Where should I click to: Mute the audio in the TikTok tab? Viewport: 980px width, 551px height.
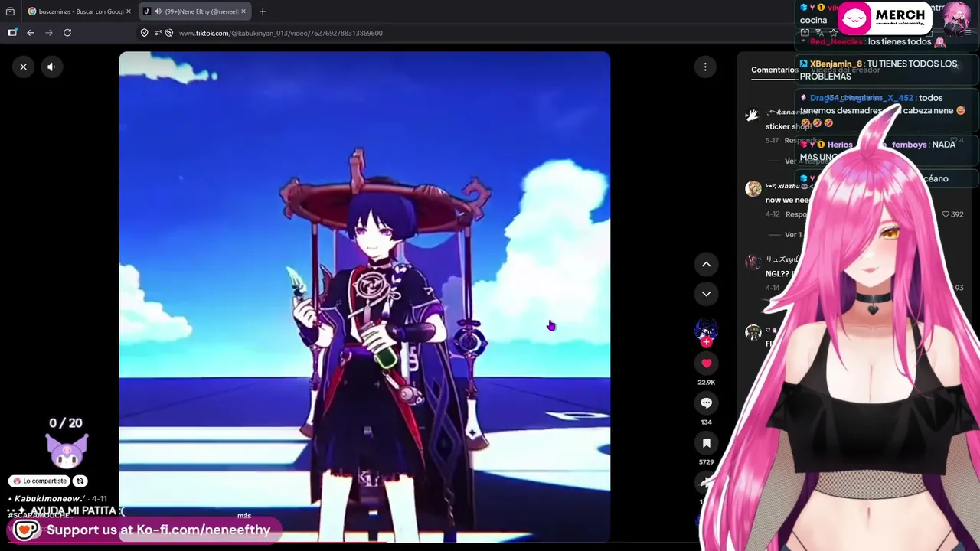tap(157, 11)
